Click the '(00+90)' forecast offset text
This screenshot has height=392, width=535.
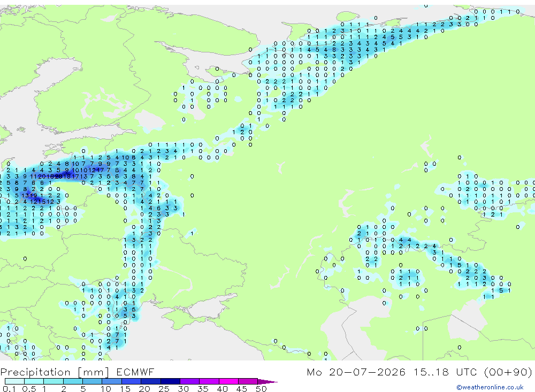coord(508,372)
